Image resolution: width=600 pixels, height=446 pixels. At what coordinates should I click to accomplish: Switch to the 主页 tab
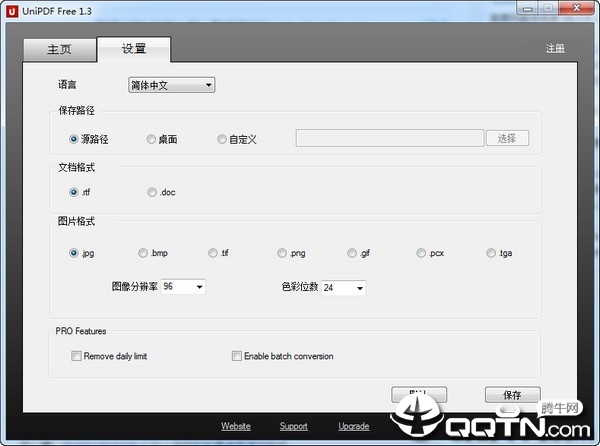click(x=59, y=49)
